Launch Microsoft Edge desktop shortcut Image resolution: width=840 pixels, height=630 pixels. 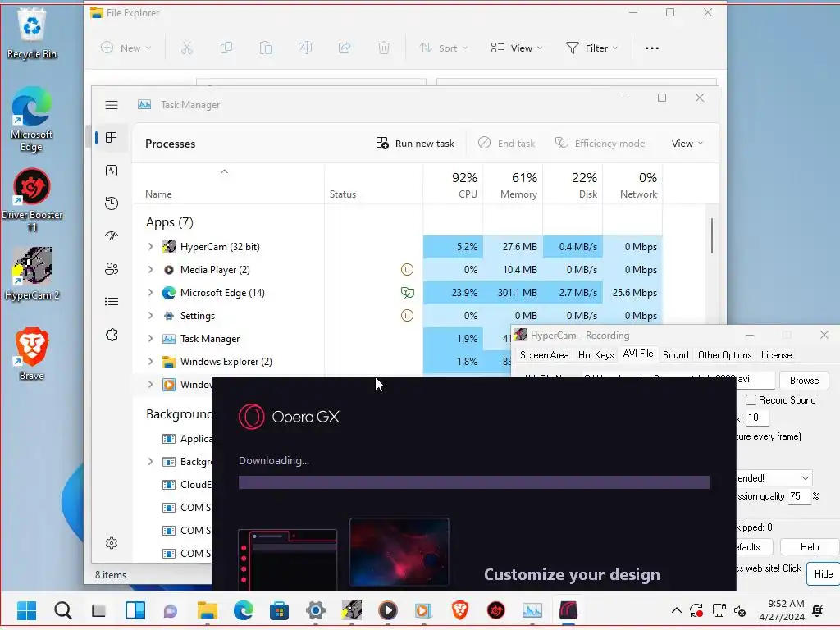pos(32,120)
